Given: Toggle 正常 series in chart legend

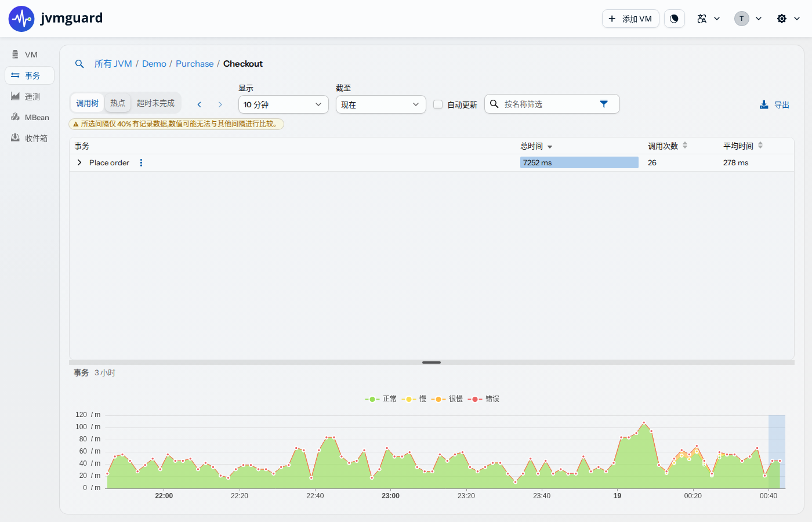Looking at the screenshot, I should (381, 399).
